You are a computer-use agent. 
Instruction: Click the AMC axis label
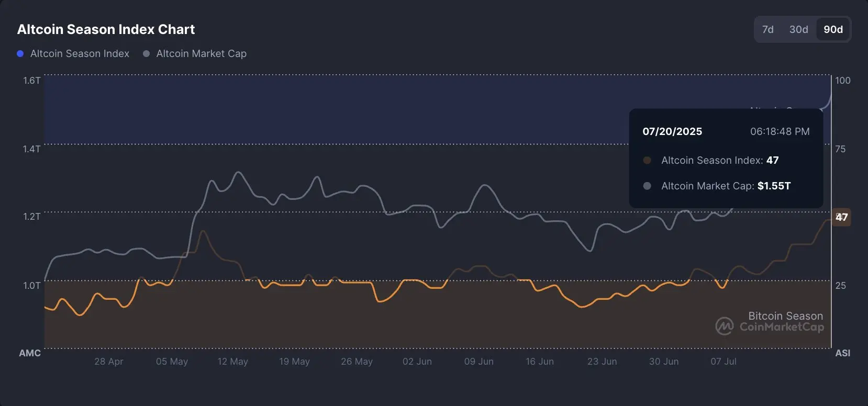30,353
